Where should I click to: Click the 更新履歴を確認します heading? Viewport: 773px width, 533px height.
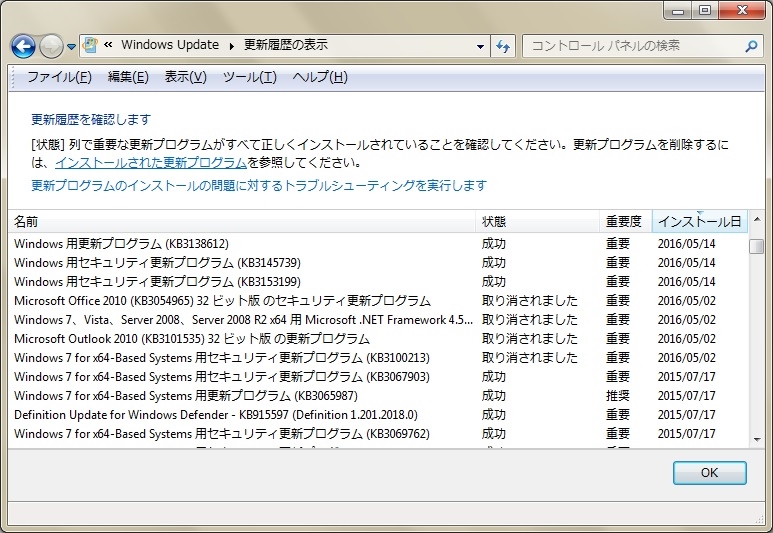(91, 119)
